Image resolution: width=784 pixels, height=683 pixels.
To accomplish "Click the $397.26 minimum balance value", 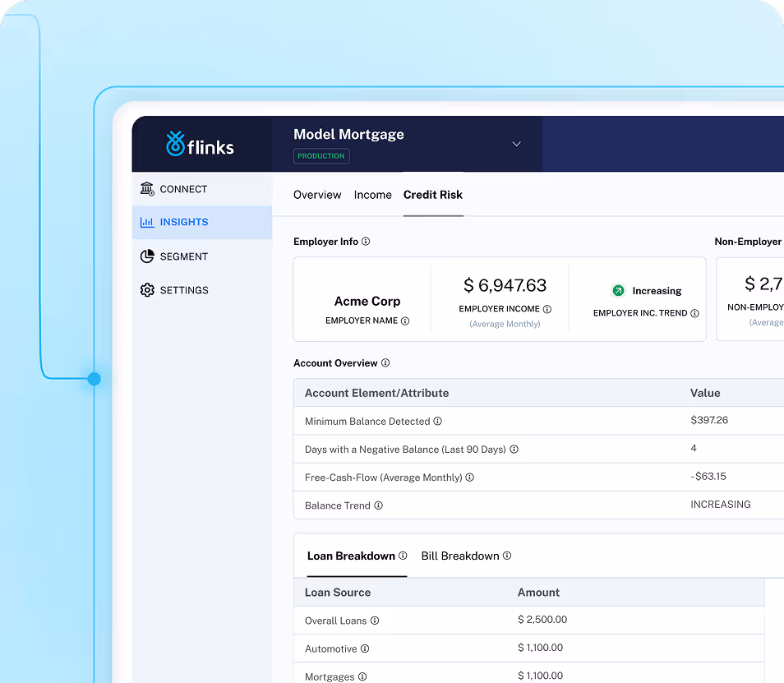I will 709,420.
